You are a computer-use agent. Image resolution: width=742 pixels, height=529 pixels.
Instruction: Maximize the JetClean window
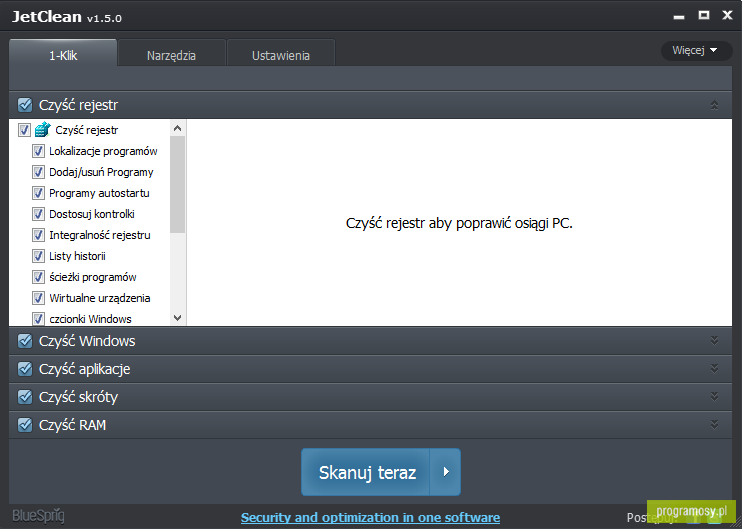coord(704,15)
